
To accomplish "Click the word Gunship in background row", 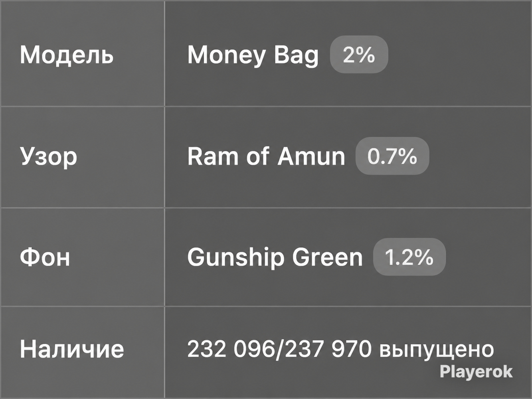I will pyautogui.click(x=235, y=257).
